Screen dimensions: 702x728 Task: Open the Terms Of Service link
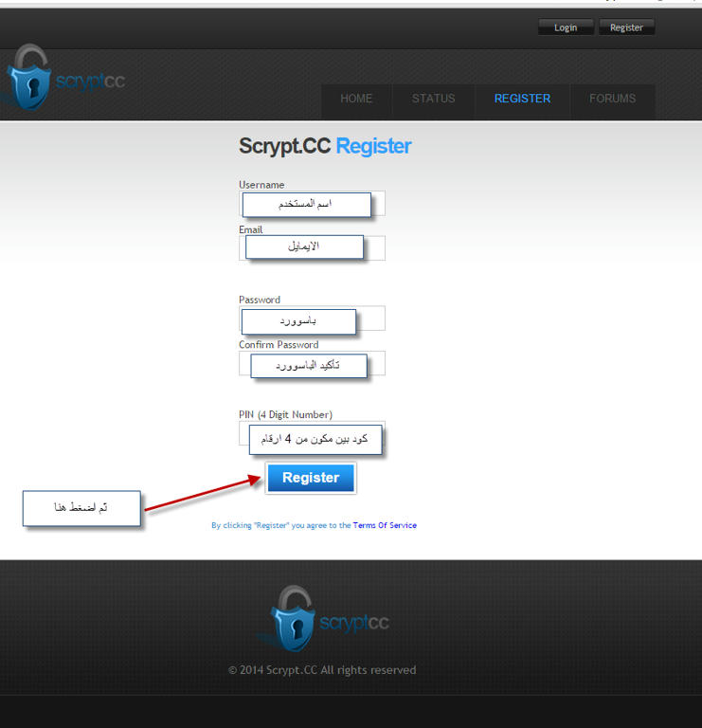[x=385, y=525]
